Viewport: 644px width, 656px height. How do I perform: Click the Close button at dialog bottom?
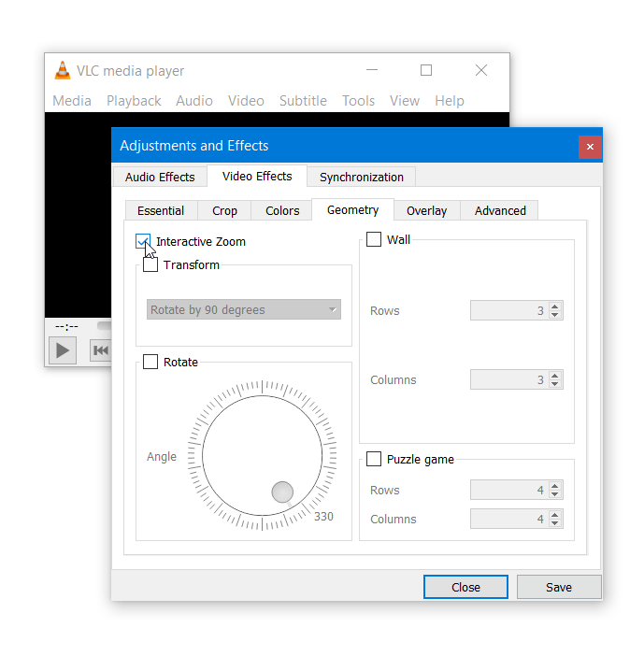[x=465, y=587]
